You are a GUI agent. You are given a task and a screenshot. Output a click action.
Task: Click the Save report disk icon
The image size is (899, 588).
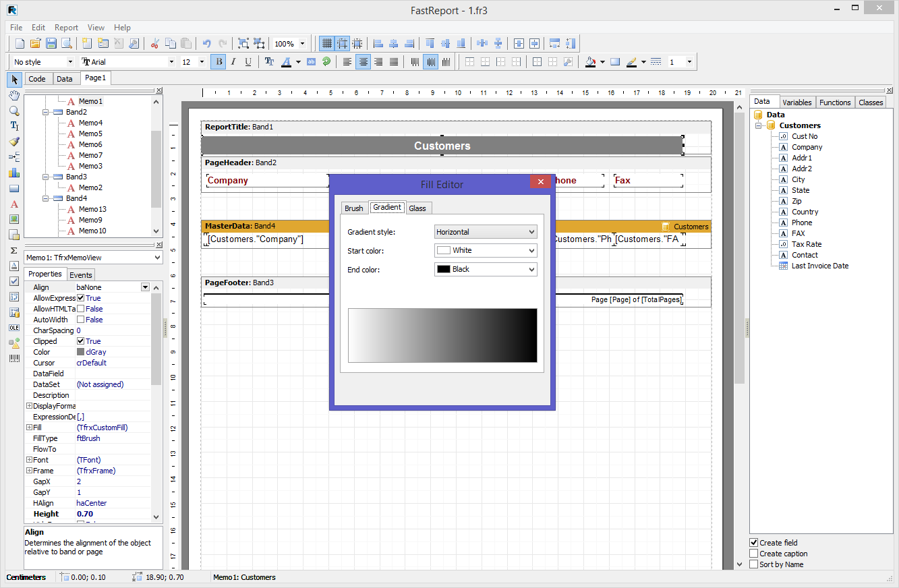(51, 43)
